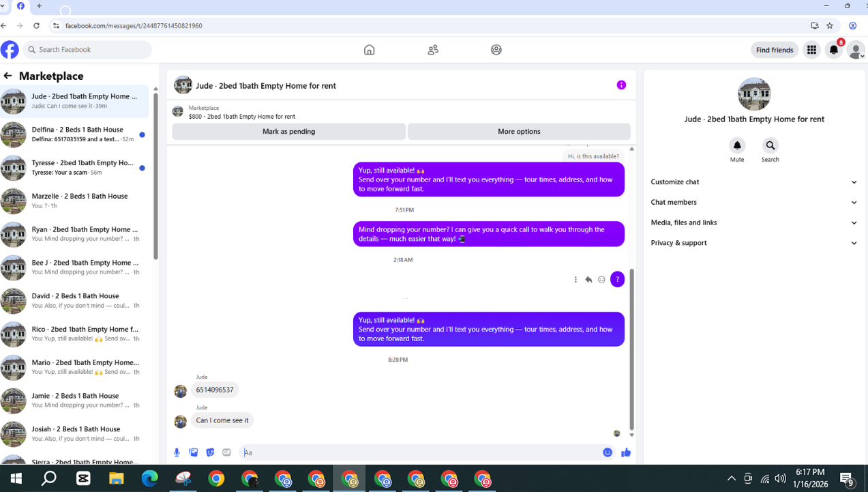
Task: Click Jude's message 6514096537
Action: coord(215,390)
